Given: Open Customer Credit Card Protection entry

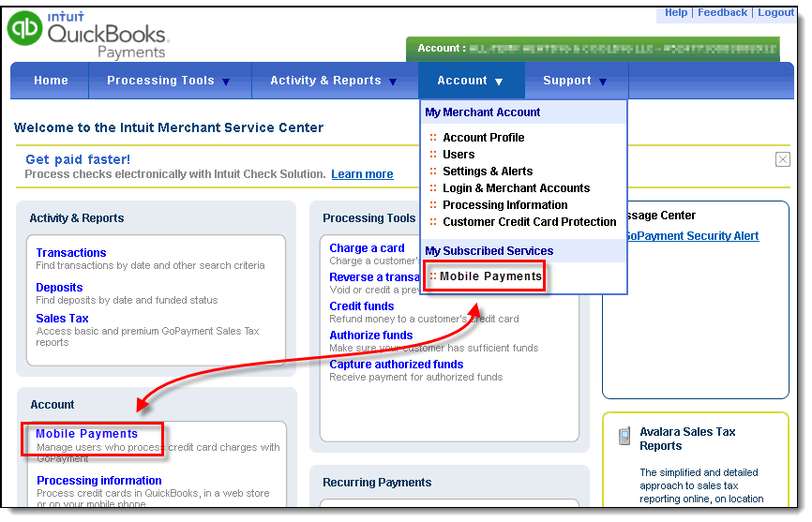Looking at the screenshot, I should pos(529,222).
